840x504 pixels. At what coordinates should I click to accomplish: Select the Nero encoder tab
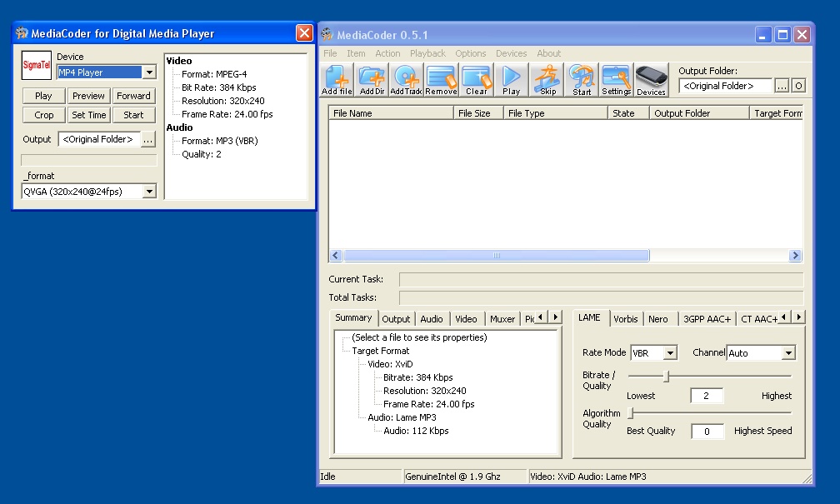[x=658, y=319]
